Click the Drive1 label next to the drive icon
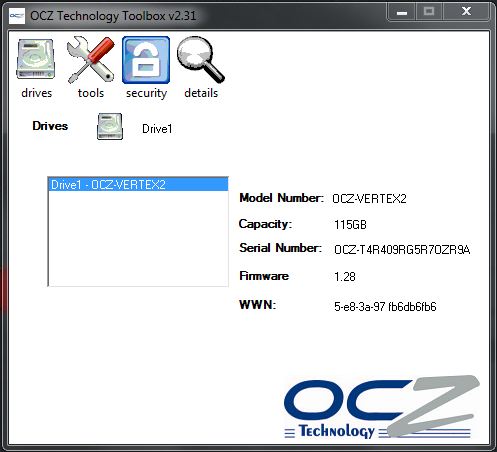497x452 pixels. click(157, 129)
